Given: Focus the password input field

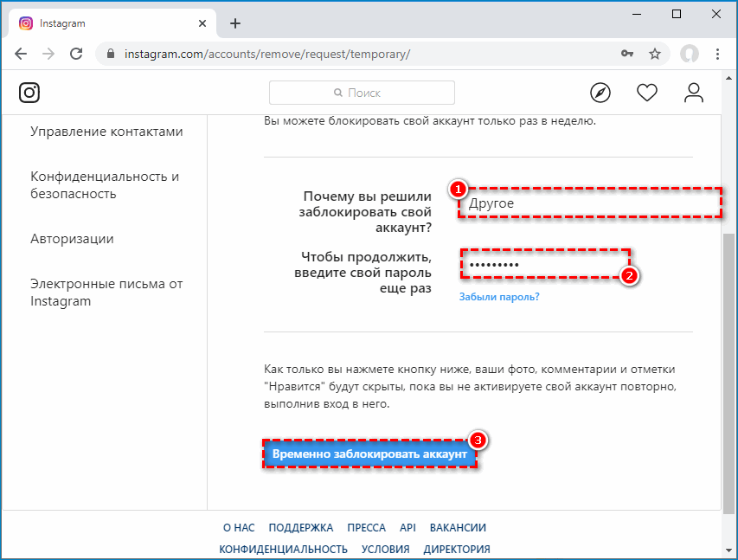Looking at the screenshot, I should point(545,264).
